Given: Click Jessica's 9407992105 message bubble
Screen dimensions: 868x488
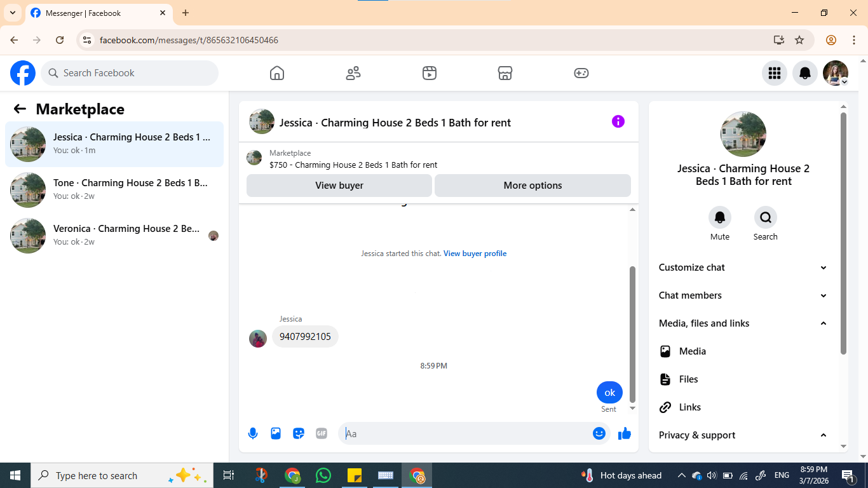Looking at the screenshot, I should coord(305,337).
